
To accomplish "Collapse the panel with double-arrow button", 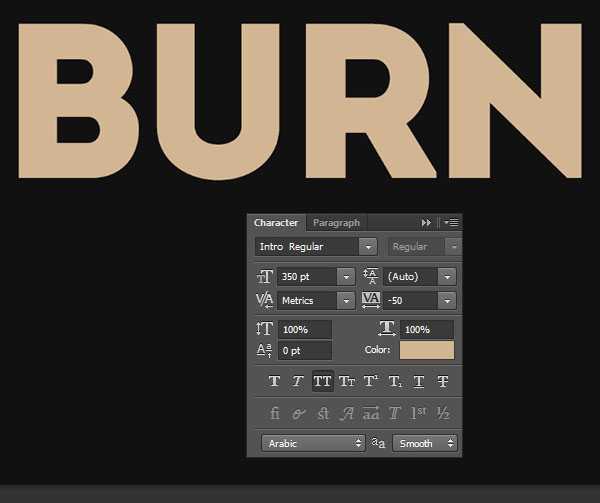I will pos(427,223).
